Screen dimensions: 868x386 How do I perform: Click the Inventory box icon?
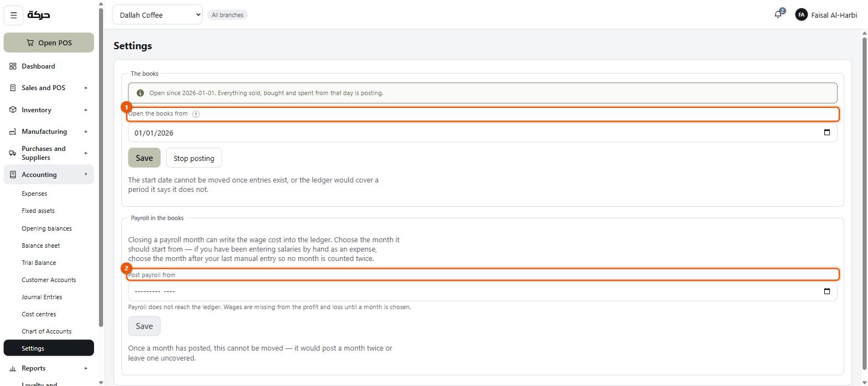[x=13, y=110]
